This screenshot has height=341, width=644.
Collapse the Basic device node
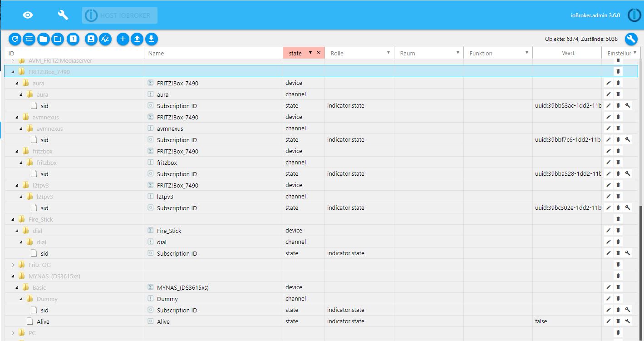tap(17, 287)
